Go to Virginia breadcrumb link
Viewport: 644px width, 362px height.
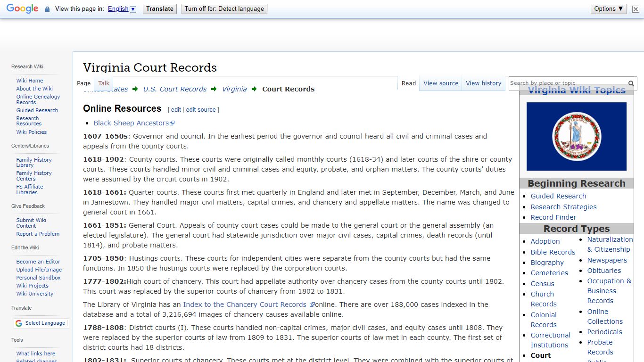point(234,89)
